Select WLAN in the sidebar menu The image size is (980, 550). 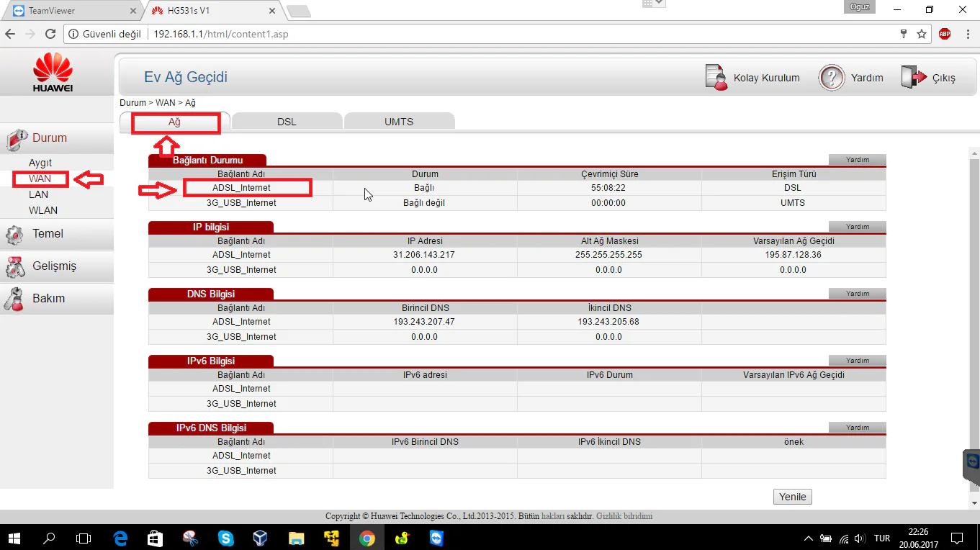pyautogui.click(x=43, y=210)
